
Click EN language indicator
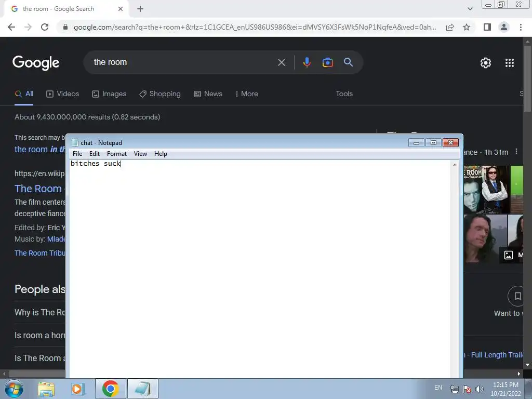[x=438, y=388]
